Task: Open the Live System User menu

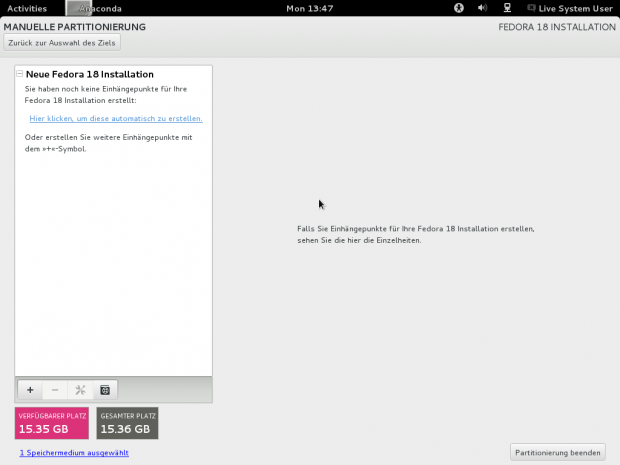Action: [x=576, y=8]
